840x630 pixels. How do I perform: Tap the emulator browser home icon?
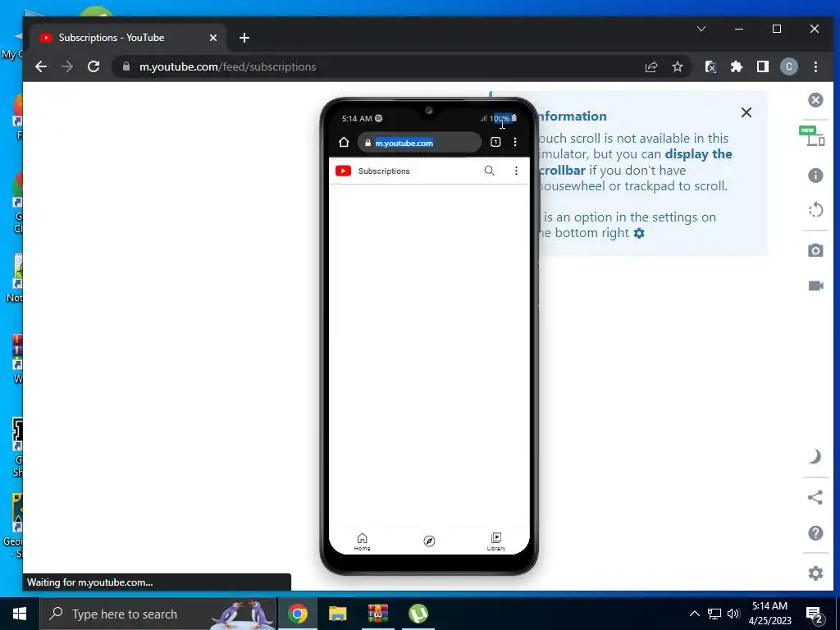click(344, 142)
